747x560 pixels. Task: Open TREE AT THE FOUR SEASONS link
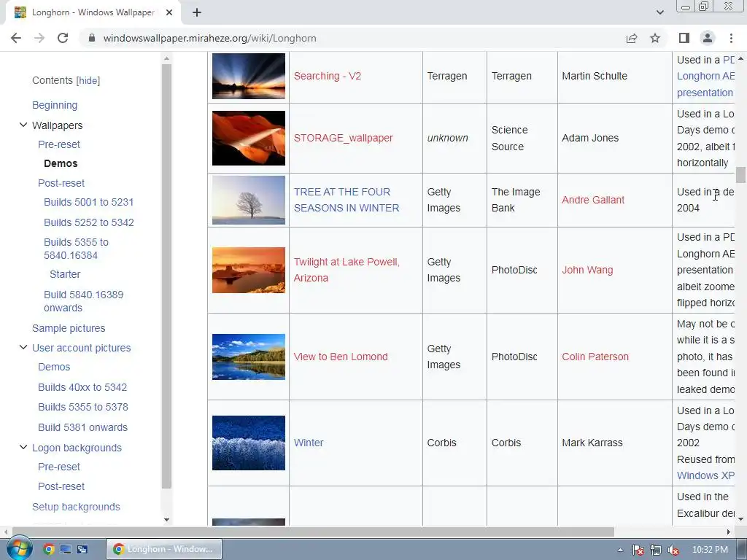tap(347, 200)
